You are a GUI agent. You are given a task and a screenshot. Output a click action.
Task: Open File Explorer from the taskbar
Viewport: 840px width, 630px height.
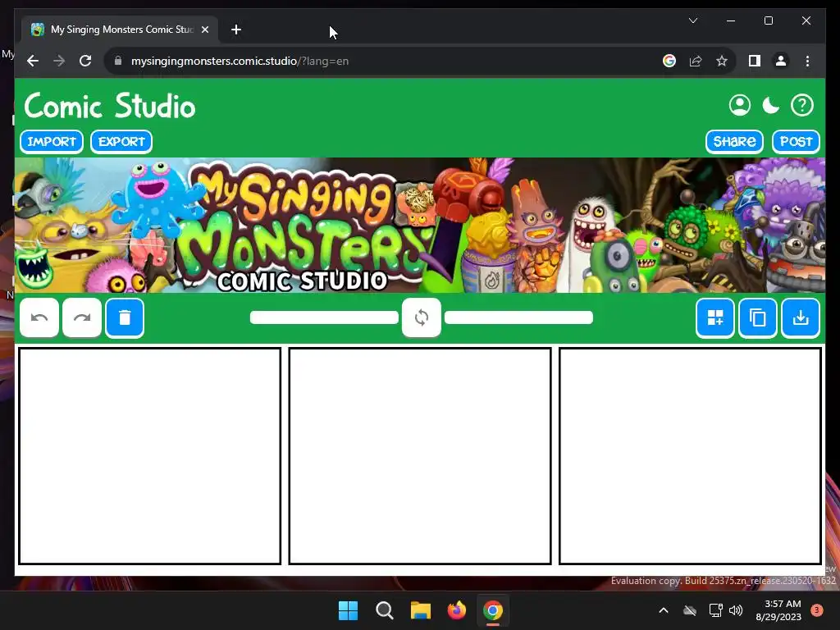coord(421,610)
